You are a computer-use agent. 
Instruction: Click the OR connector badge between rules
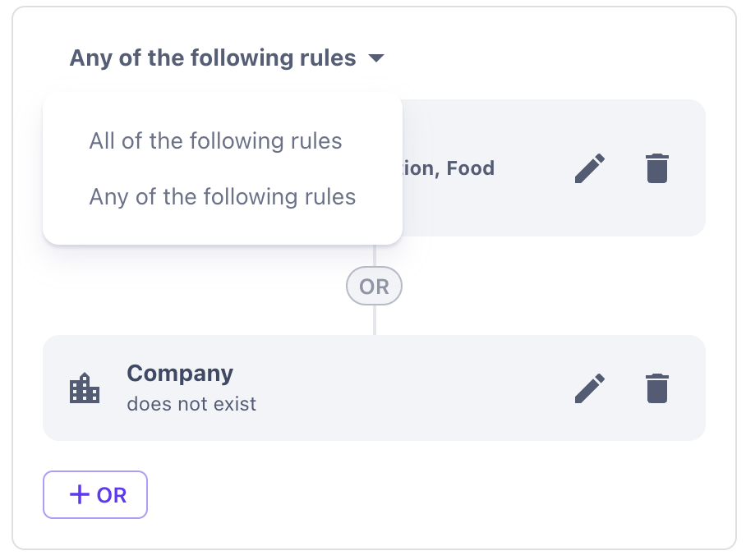tap(375, 287)
